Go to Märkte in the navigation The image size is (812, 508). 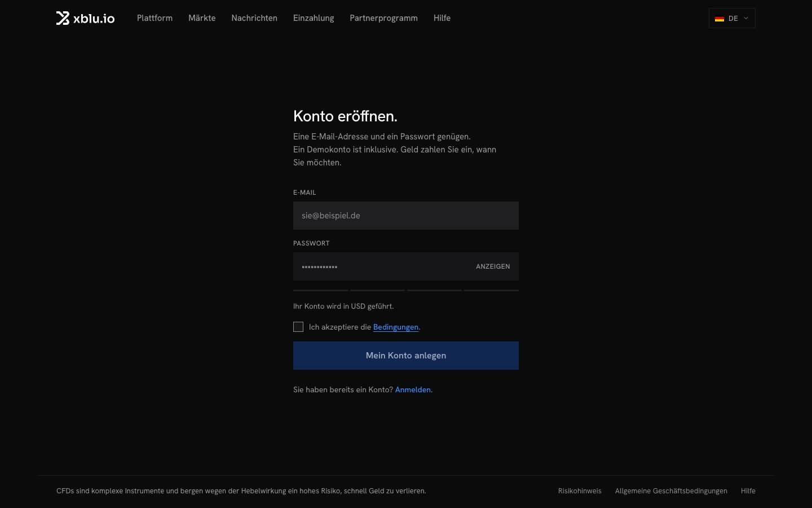coord(202,18)
